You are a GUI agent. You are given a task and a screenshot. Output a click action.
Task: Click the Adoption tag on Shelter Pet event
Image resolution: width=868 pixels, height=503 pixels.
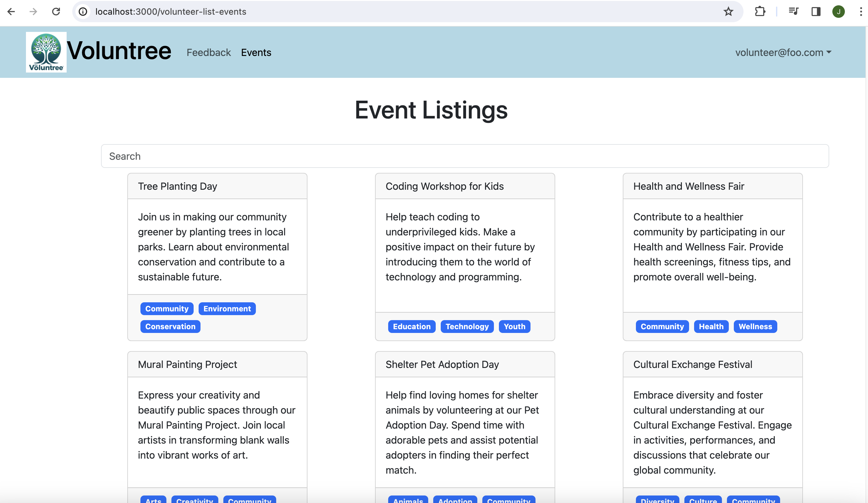click(455, 500)
